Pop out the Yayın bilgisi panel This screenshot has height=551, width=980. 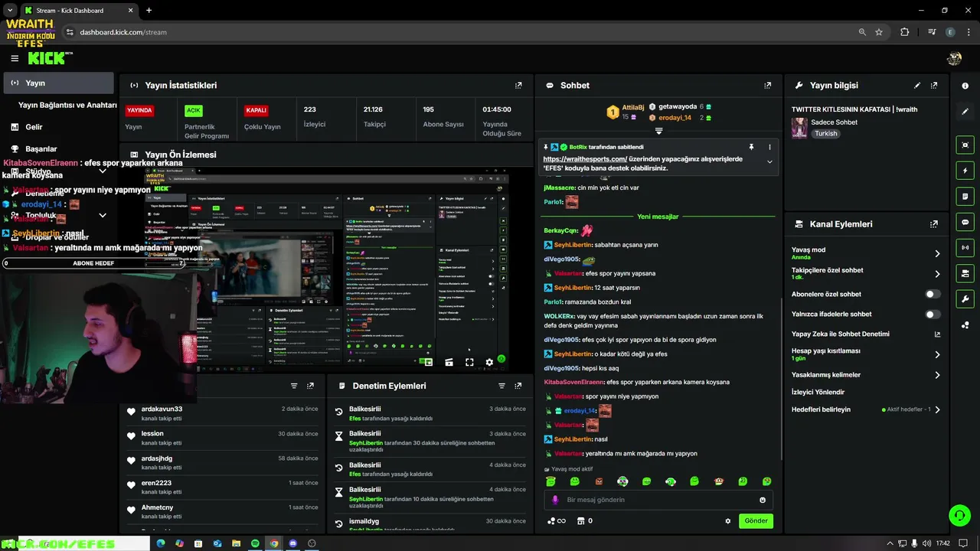(x=934, y=86)
